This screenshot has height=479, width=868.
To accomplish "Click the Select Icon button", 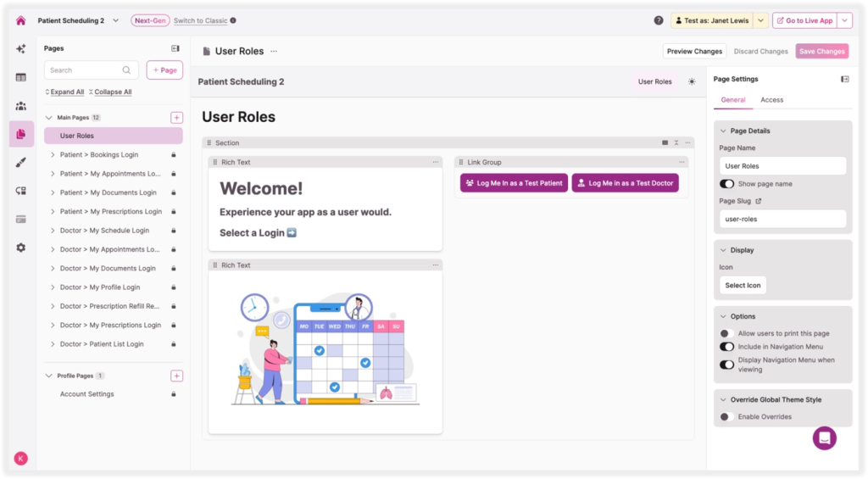I will click(x=743, y=286).
